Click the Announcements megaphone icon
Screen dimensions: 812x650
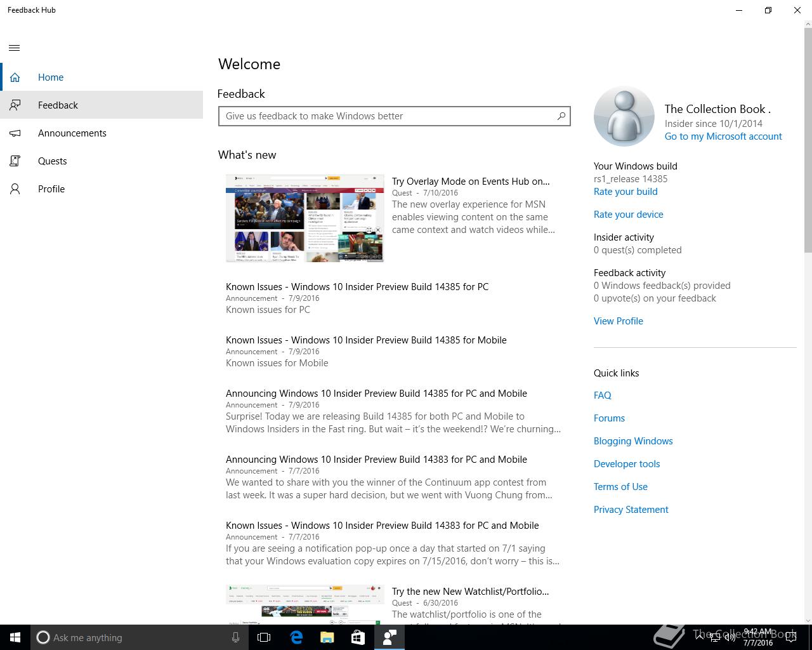15,133
